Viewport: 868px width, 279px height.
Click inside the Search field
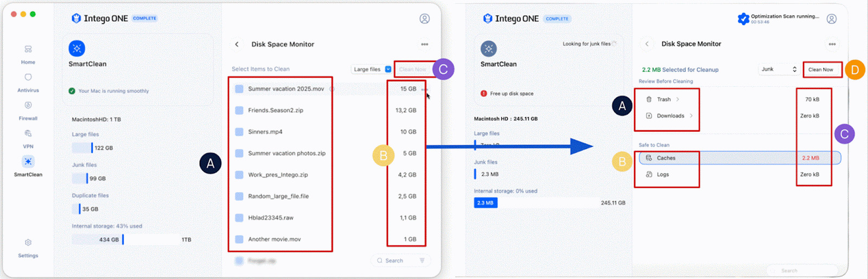[x=400, y=261]
